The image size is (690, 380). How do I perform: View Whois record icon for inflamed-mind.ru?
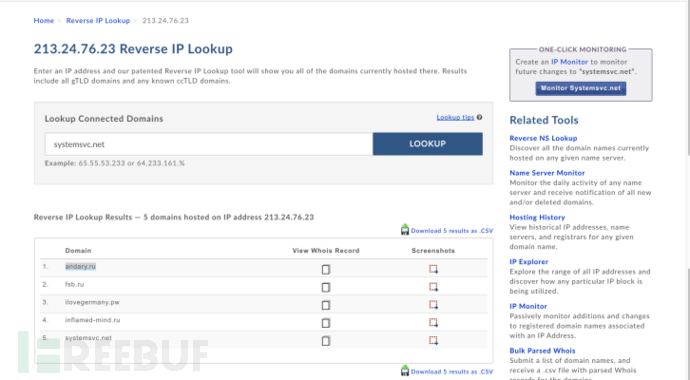pos(326,323)
